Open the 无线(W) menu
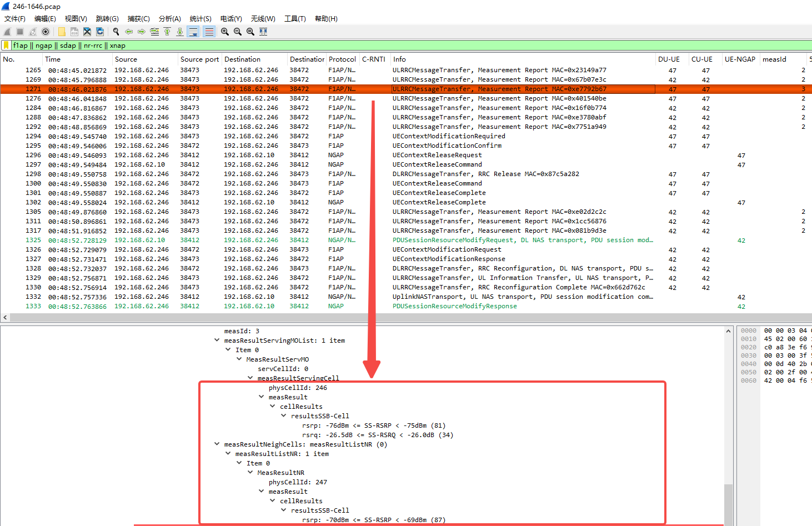The width and height of the screenshot is (812, 526). click(x=263, y=19)
